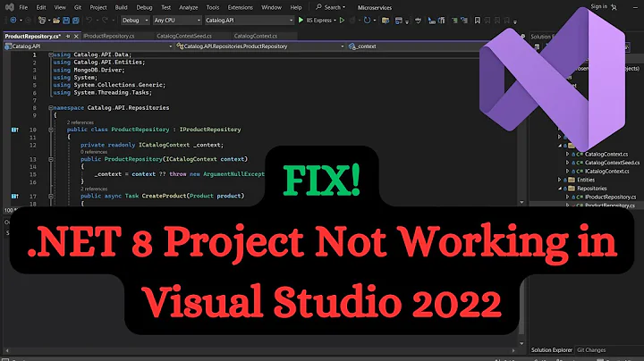Click the interface implementation glyph on line 17
Viewport: 644px width, 361px height.
click(x=15, y=196)
